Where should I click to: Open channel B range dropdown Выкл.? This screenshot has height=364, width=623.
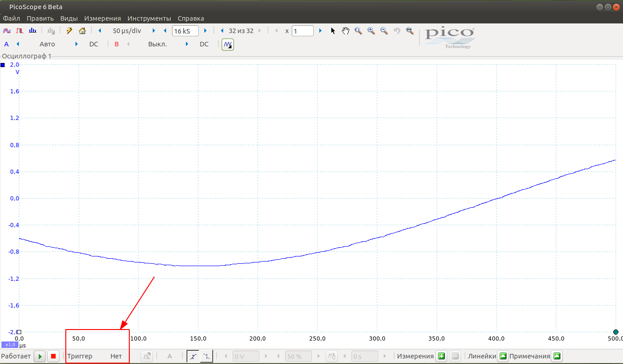click(x=157, y=45)
